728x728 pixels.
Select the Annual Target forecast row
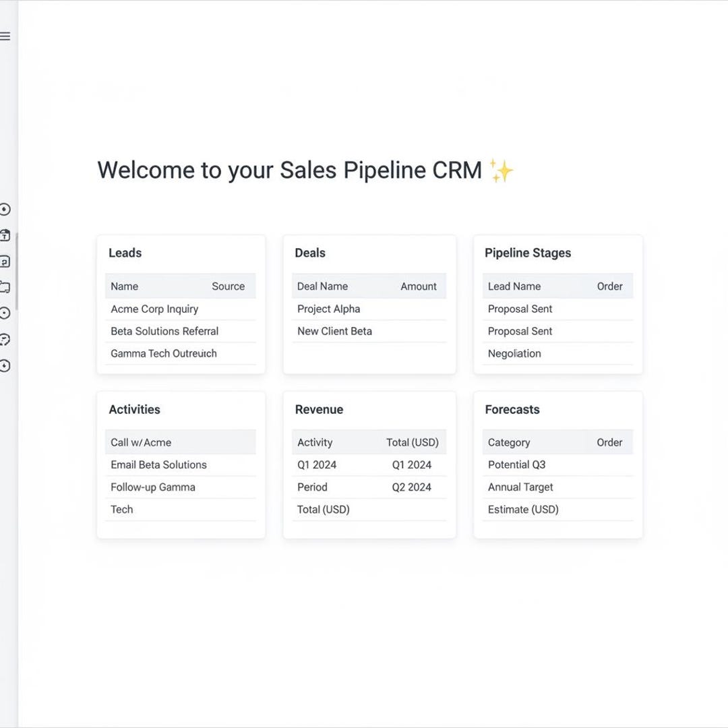pos(557,487)
